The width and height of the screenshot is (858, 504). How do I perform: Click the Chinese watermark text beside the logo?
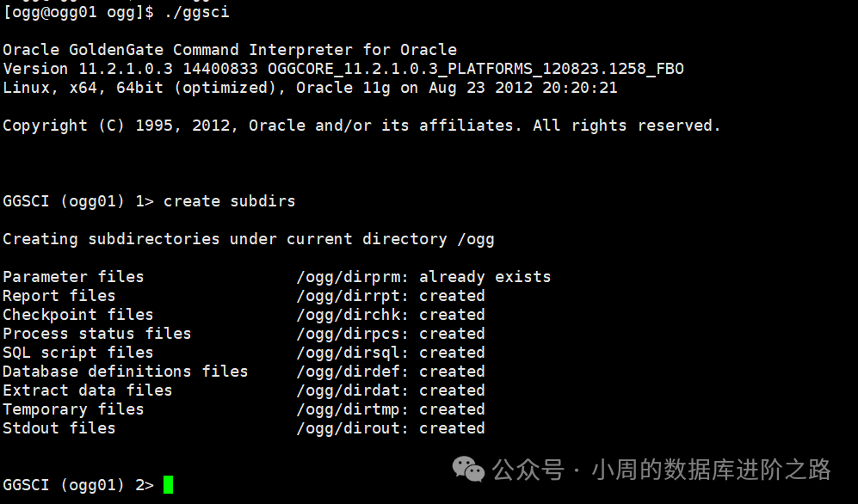661,470
